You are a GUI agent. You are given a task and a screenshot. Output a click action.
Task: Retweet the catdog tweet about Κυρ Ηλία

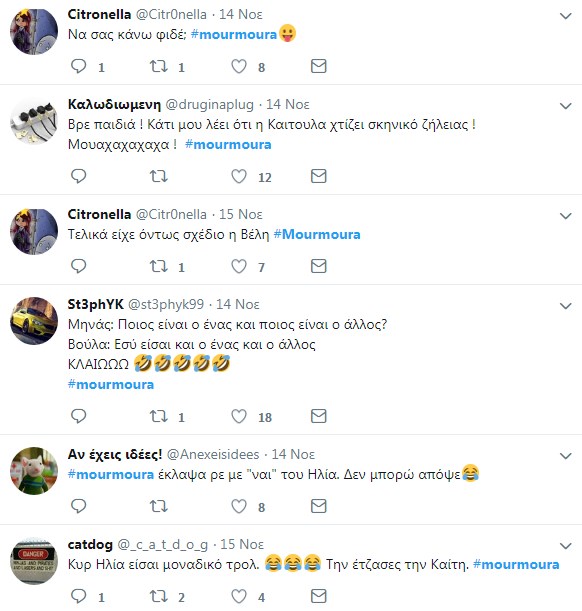pos(159,596)
